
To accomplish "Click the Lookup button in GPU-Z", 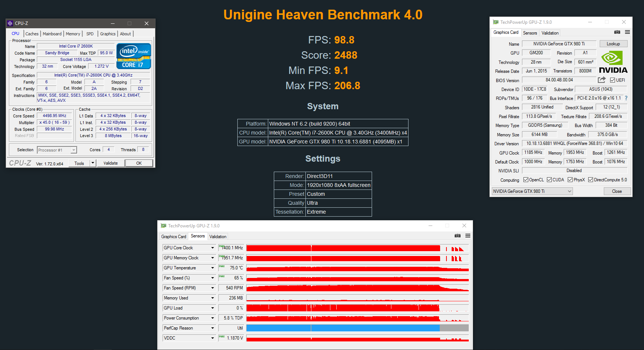I will (613, 44).
